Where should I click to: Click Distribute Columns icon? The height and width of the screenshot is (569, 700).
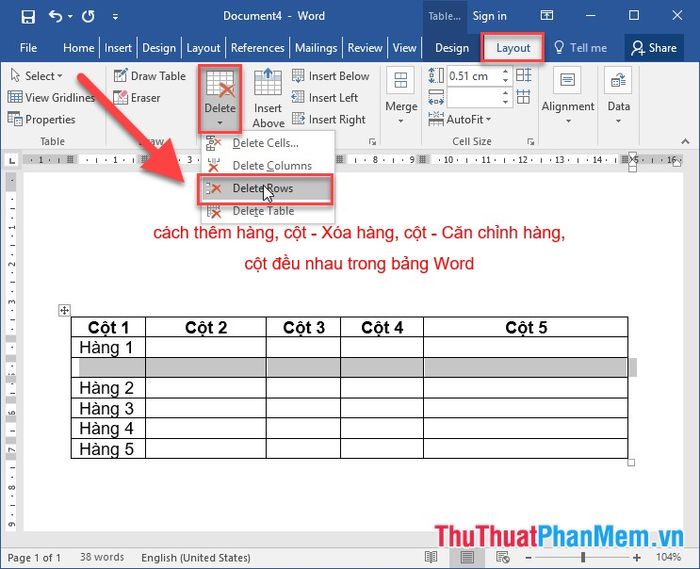coord(523,96)
